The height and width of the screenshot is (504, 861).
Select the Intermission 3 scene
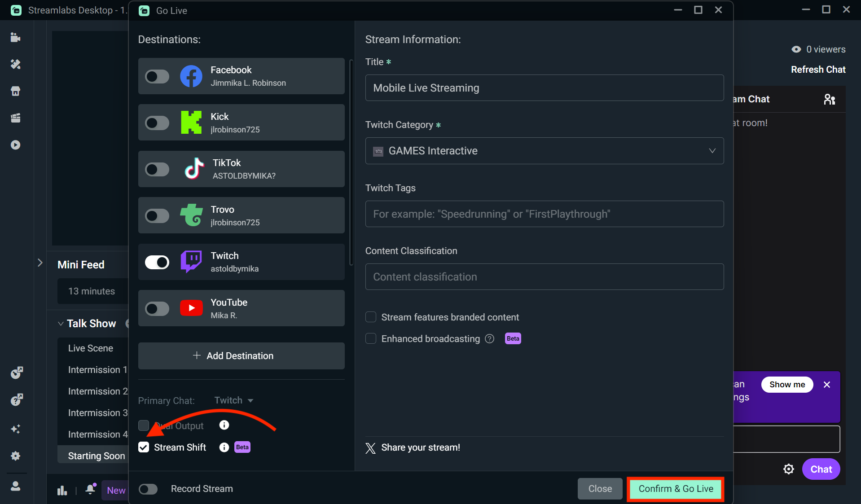pos(97,412)
